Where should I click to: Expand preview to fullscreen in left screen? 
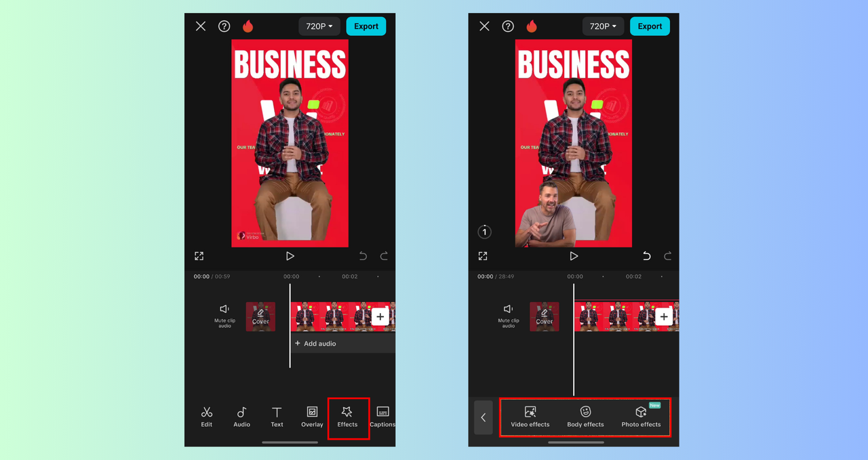(x=199, y=256)
